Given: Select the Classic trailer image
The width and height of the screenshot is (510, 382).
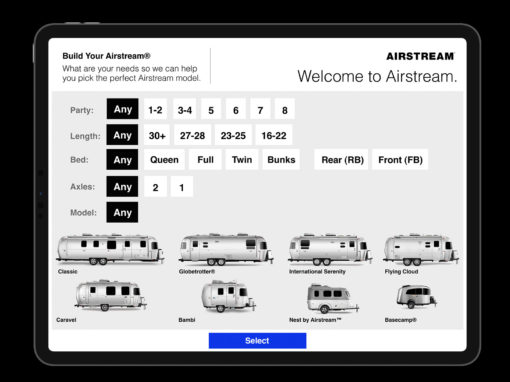Looking at the screenshot, I should pyautogui.click(x=110, y=249).
